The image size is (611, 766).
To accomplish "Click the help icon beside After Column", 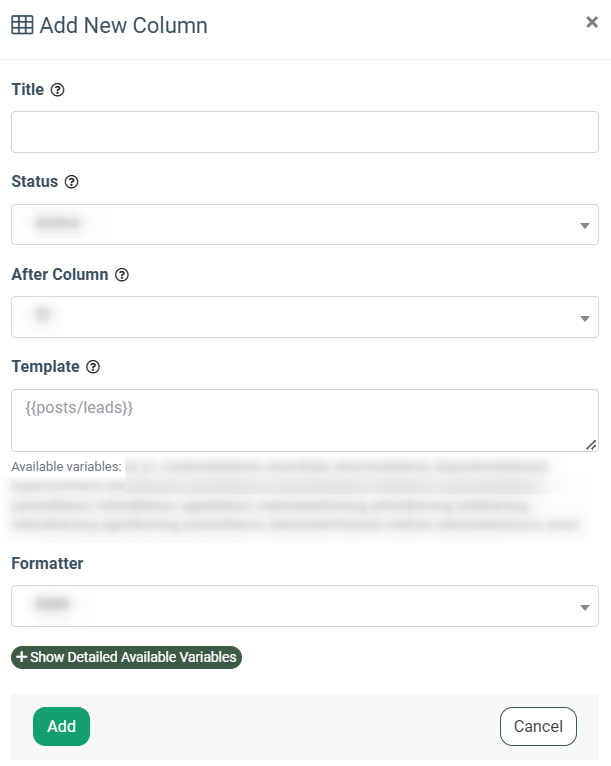I will click(122, 275).
